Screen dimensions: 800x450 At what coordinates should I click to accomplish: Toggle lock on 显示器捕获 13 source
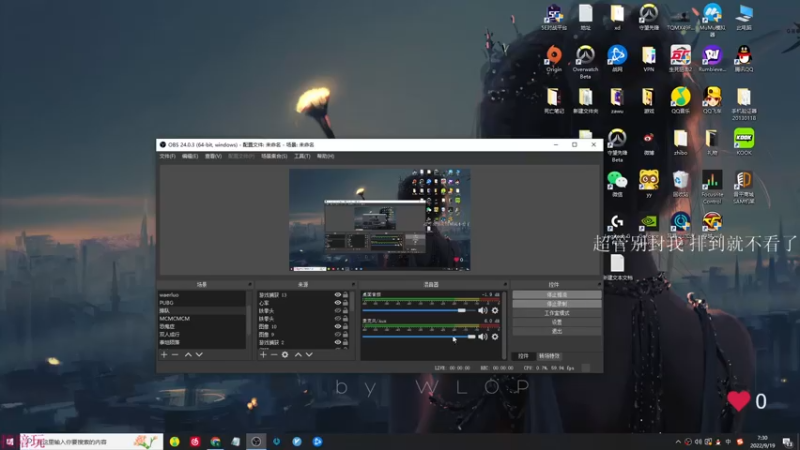345,295
